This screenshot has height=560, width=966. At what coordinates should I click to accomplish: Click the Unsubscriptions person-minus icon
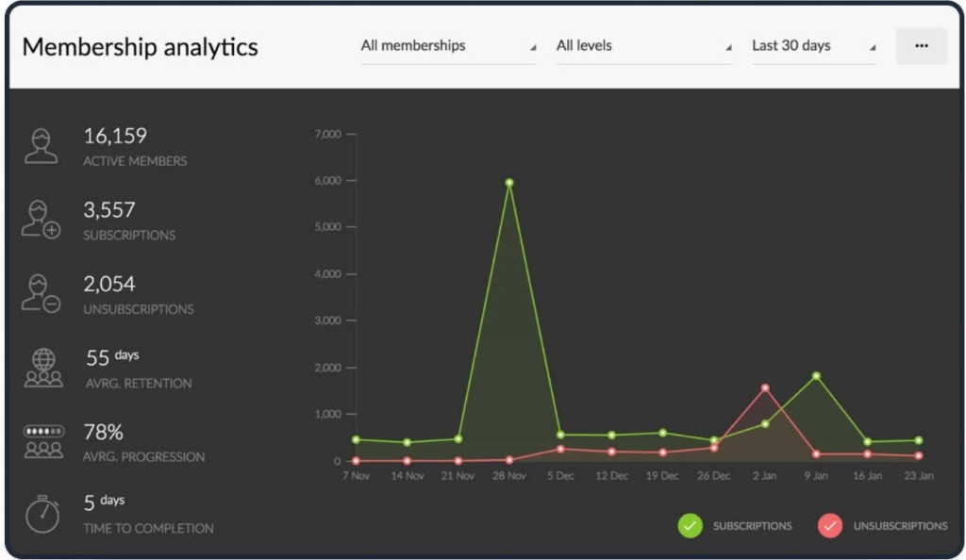point(42,293)
